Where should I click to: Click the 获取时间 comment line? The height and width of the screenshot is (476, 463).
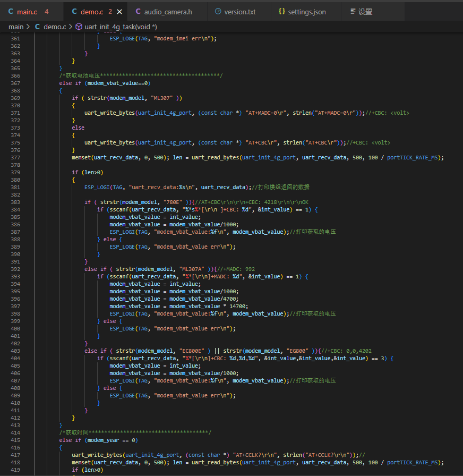pos(135,432)
